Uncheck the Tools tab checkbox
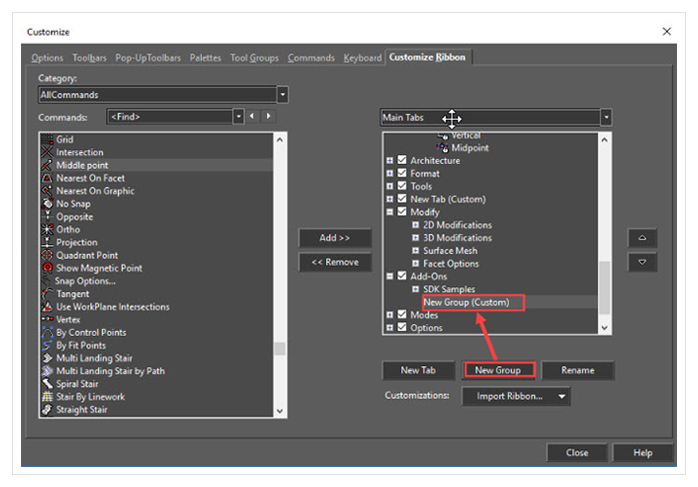698x487 pixels. (x=402, y=186)
